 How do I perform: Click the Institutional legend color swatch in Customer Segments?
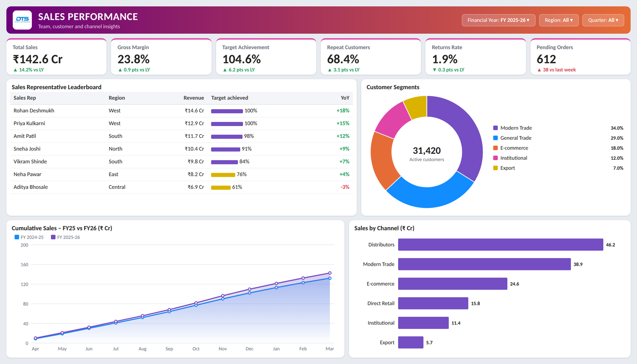coord(495,158)
